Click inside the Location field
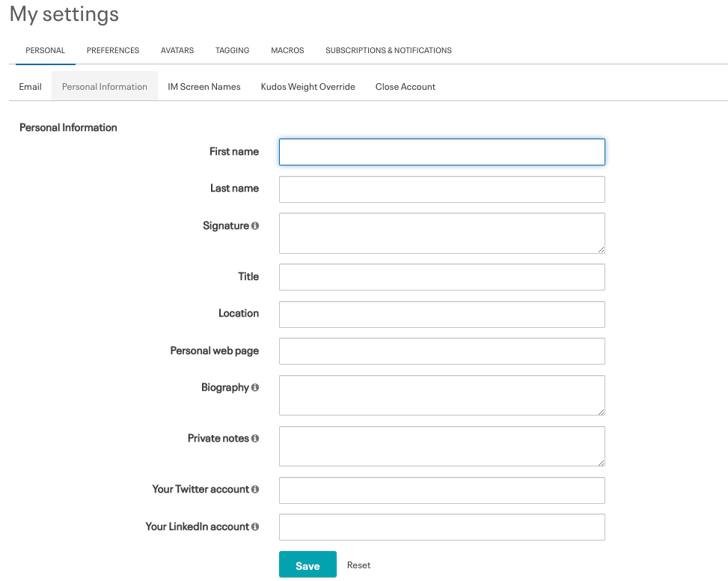 pos(441,314)
